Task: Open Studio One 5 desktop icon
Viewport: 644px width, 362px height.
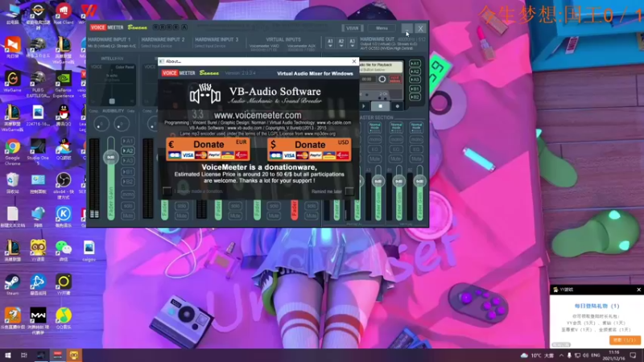Action: [x=38, y=152]
